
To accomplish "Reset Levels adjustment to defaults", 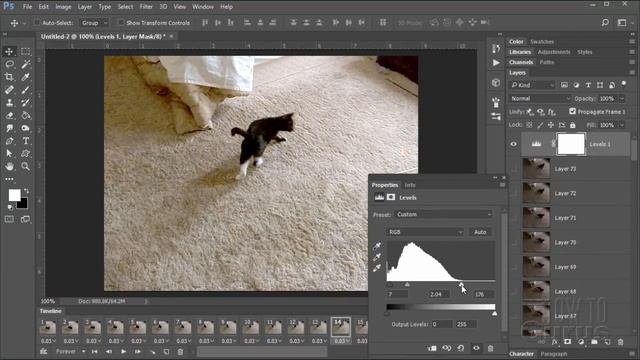I will [x=461, y=348].
